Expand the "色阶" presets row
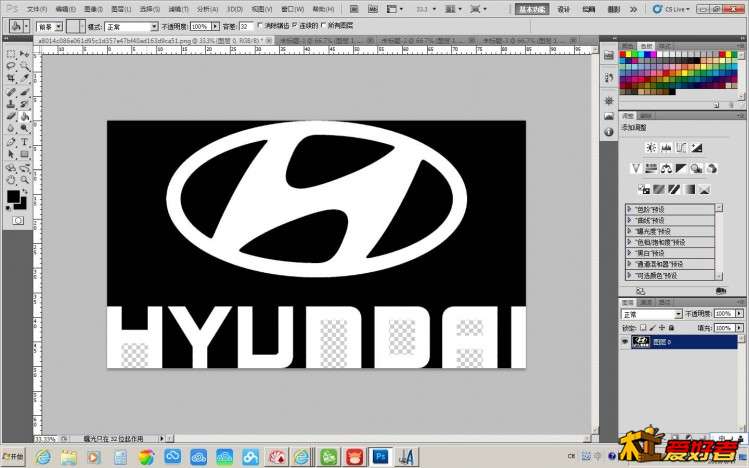Viewport: 749px width, 468px height. [670, 209]
